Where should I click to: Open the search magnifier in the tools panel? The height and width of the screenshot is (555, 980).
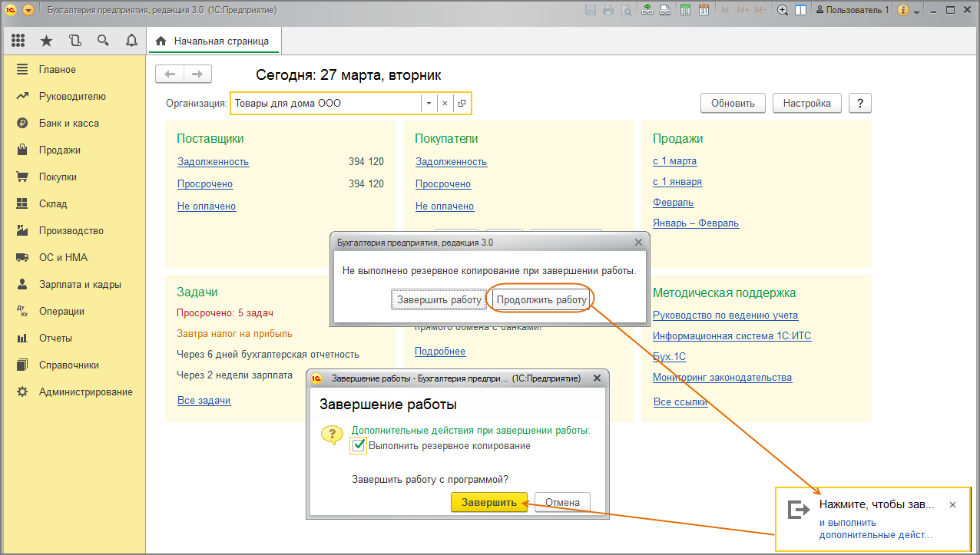click(103, 41)
